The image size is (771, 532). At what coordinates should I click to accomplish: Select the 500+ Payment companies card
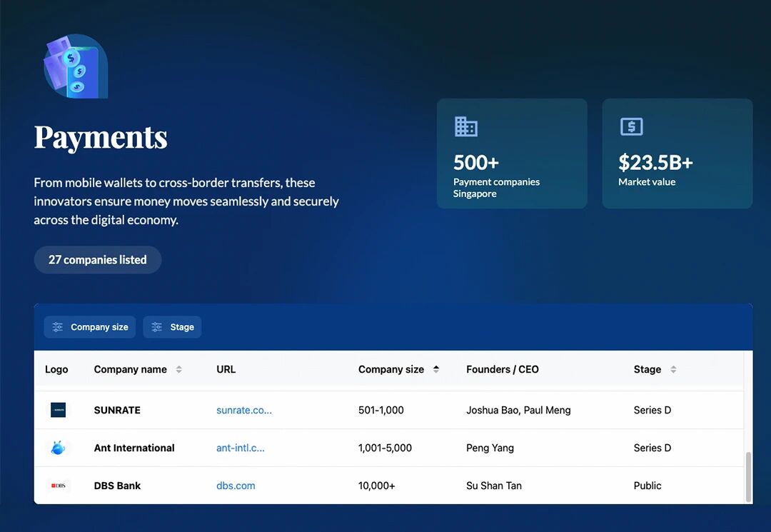[512, 154]
